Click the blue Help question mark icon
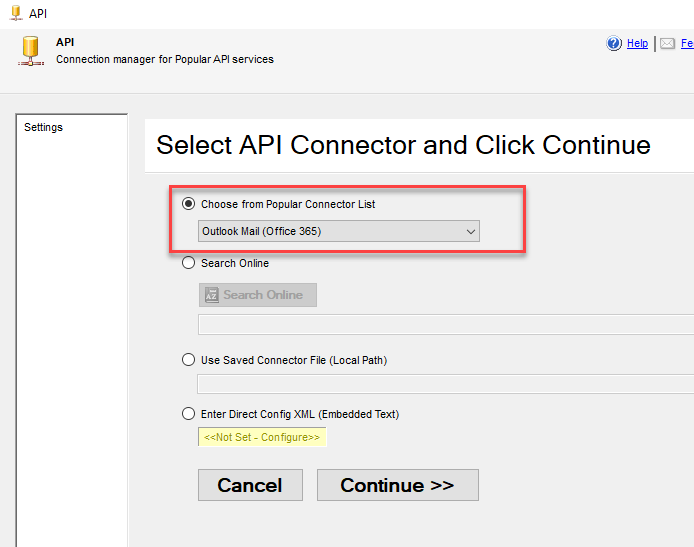Image resolution: width=694 pixels, height=547 pixels. click(x=615, y=44)
